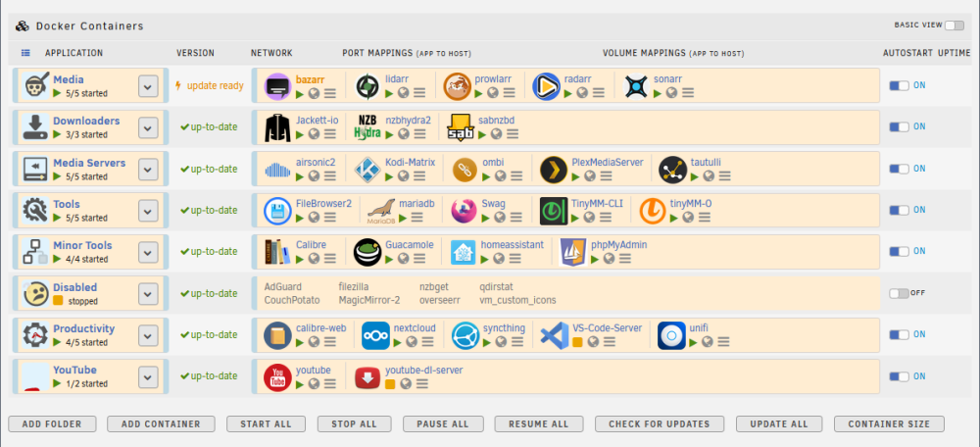Click the ombi container icon

pos(465,170)
